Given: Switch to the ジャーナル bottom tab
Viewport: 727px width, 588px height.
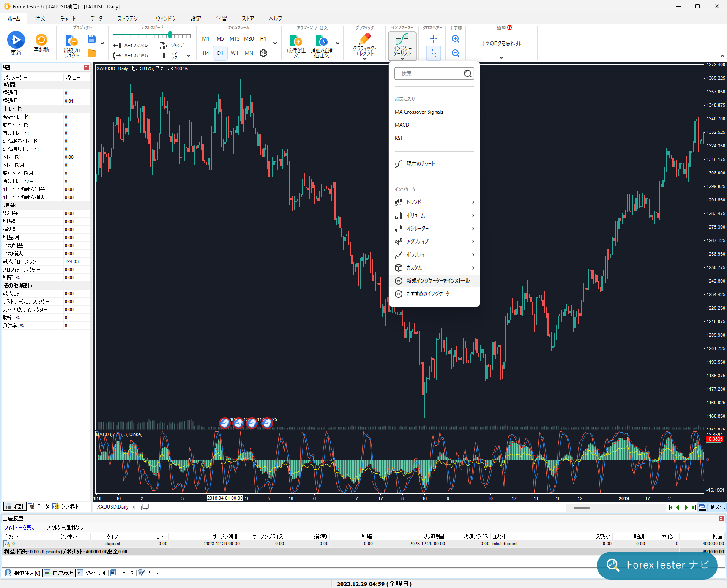Looking at the screenshot, I should pyautogui.click(x=92, y=573).
